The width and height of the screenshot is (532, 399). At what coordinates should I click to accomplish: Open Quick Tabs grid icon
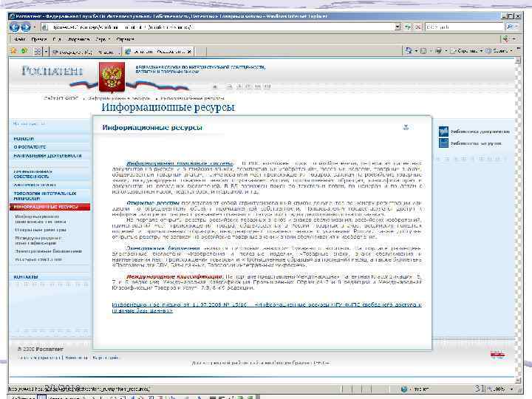click(x=38, y=52)
